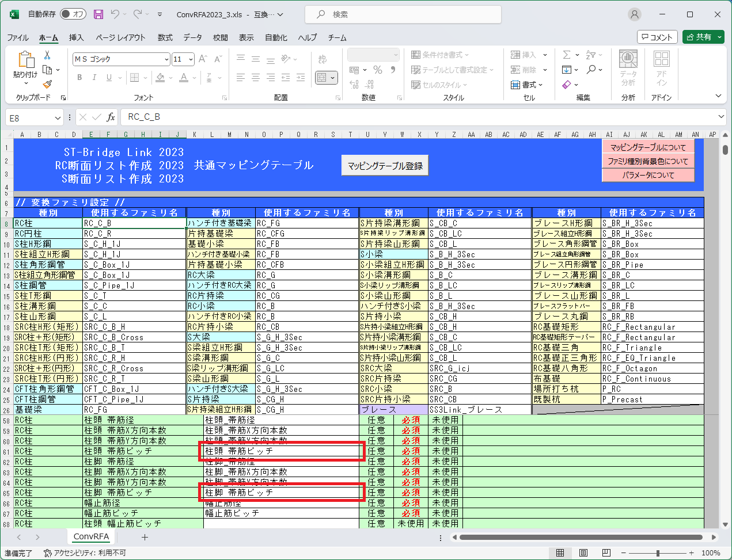732x560 pixels.
Task: Click the Percent Style icon
Action: click(x=378, y=70)
